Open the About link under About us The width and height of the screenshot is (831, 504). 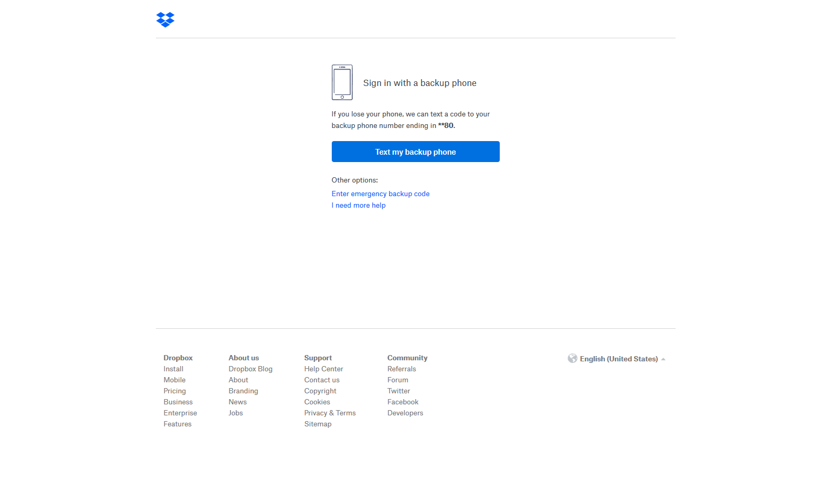tap(238, 380)
